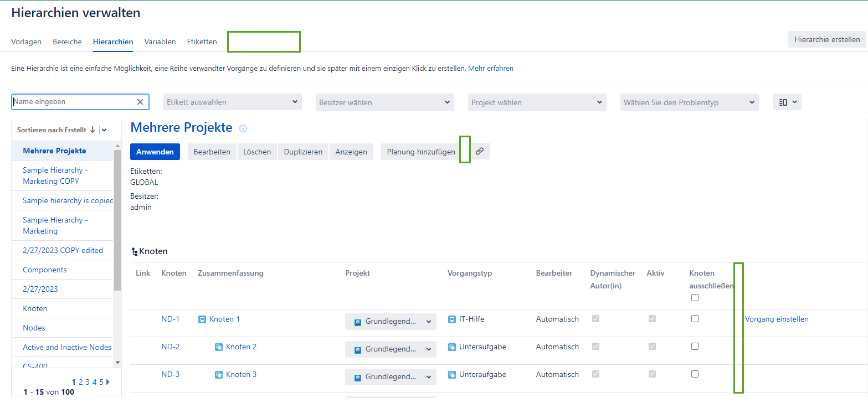
Task: Toggle the header Knoten ausschließen checkbox
Action: pos(695,298)
